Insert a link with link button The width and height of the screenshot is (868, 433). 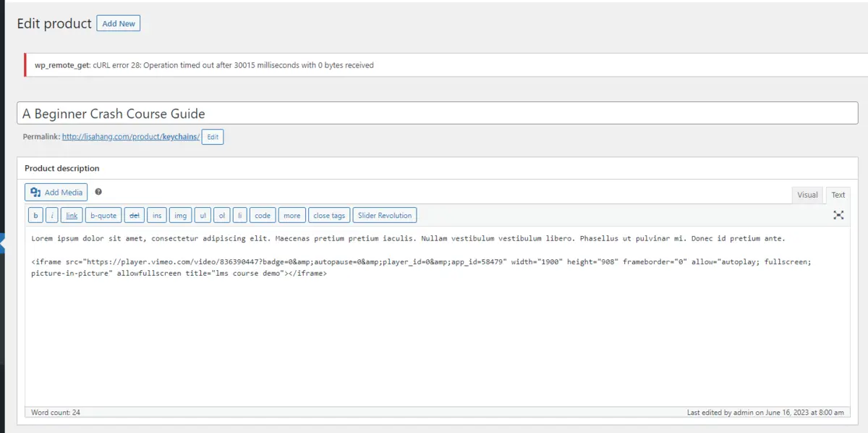pyautogui.click(x=72, y=215)
